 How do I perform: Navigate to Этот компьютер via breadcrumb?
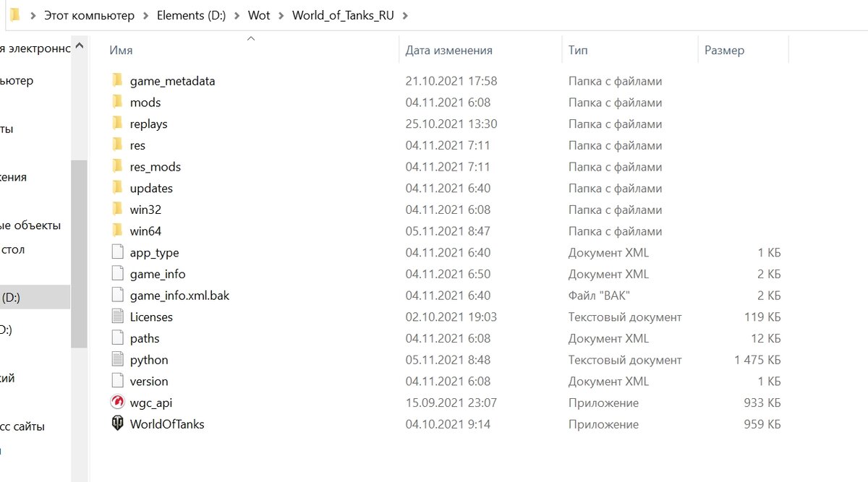pos(88,14)
